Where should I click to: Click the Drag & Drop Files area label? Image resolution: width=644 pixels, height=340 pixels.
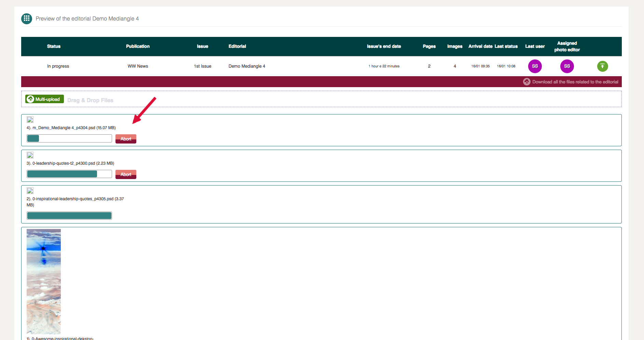point(90,100)
